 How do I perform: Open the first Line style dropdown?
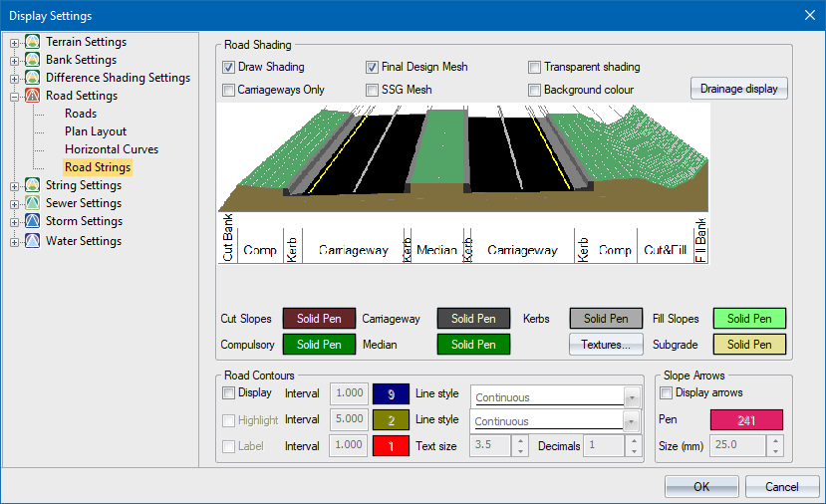pos(631,397)
